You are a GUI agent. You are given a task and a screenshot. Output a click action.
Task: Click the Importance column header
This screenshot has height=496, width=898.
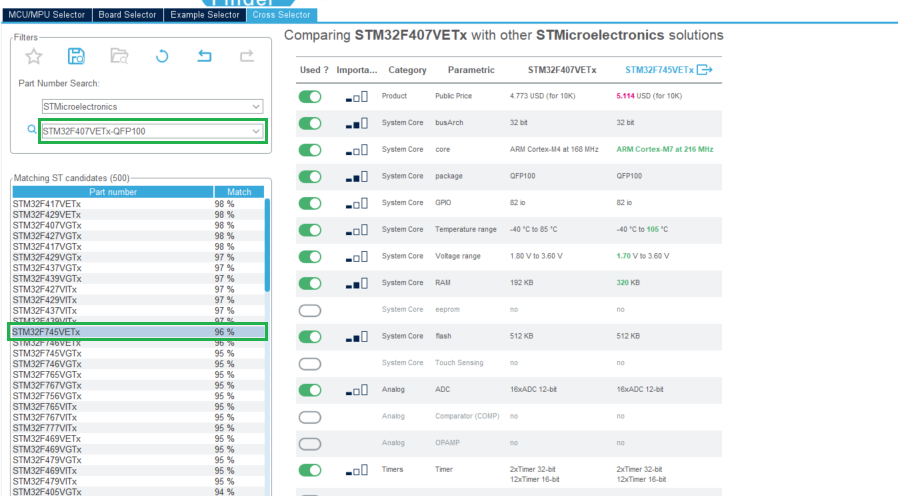[x=357, y=70]
